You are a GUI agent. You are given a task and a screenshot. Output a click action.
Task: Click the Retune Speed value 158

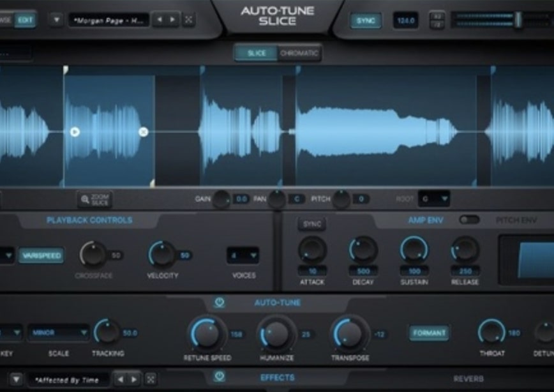[236, 334]
